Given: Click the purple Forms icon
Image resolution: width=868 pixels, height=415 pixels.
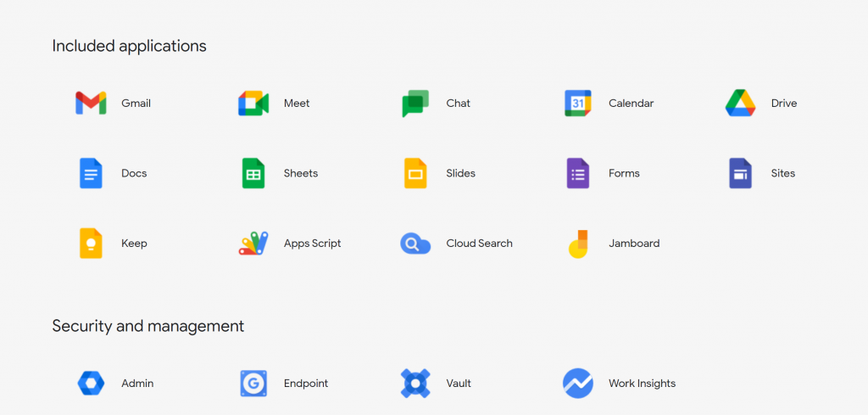Looking at the screenshot, I should pos(578,173).
